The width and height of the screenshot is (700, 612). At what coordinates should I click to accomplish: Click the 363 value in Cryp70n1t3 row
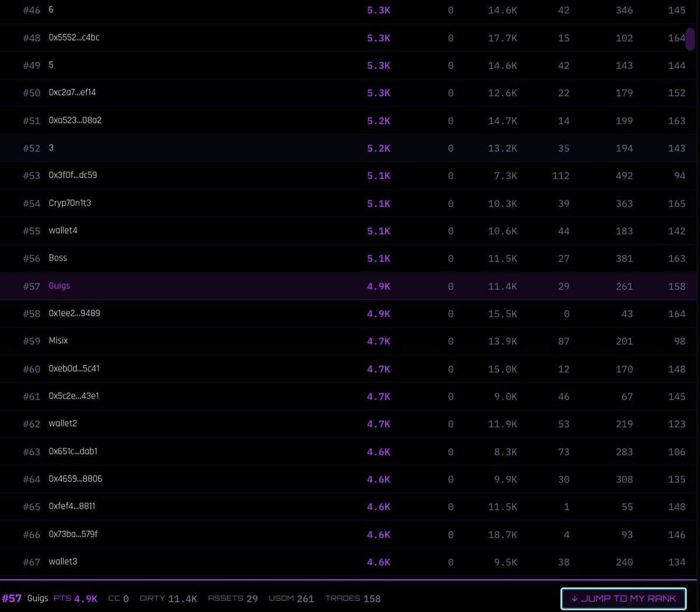[624, 203]
